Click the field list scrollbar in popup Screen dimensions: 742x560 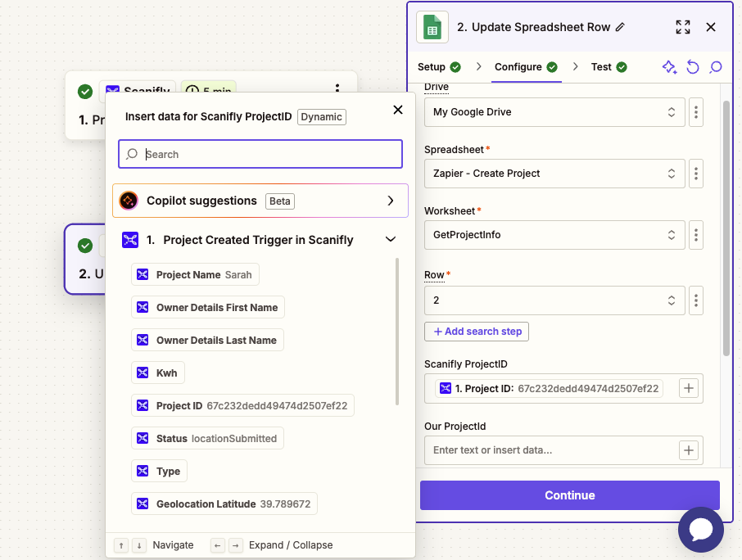click(397, 331)
